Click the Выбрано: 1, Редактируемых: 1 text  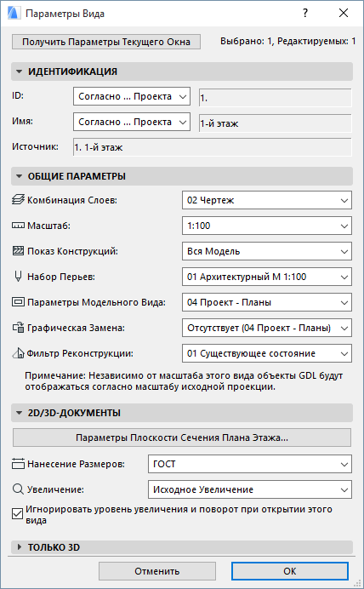coord(287,42)
